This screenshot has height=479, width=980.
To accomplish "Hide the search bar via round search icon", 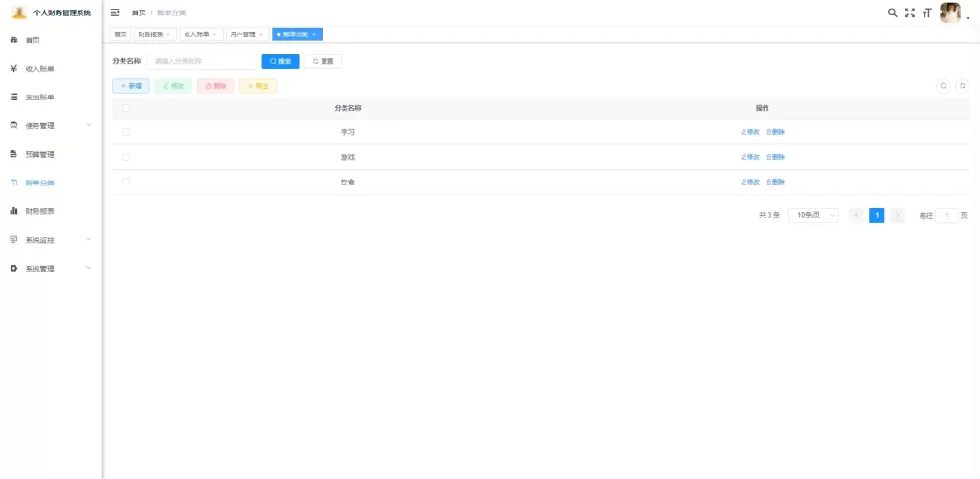I will 943,86.
